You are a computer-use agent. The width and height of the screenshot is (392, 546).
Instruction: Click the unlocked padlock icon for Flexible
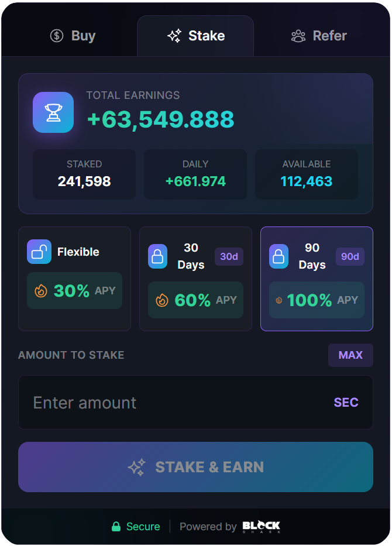click(x=39, y=252)
